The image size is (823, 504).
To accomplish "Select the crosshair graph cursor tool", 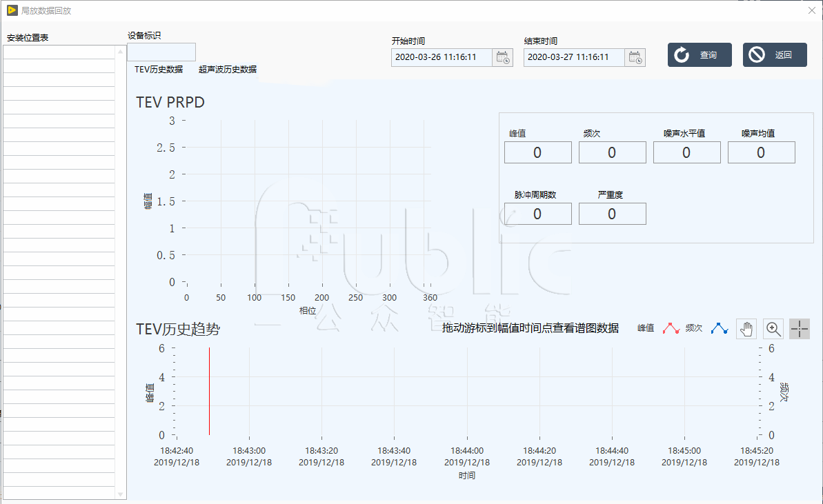I will (x=800, y=329).
